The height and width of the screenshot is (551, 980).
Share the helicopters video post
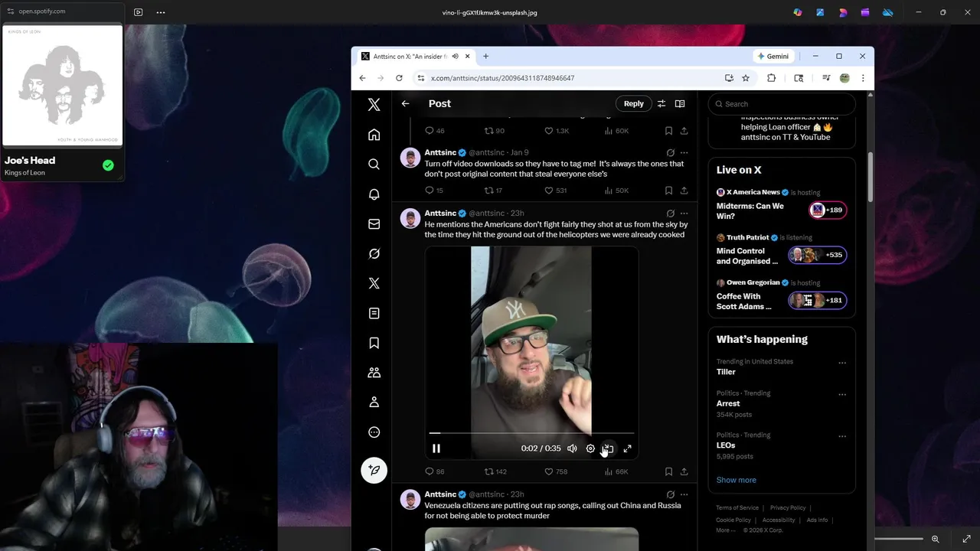point(684,471)
